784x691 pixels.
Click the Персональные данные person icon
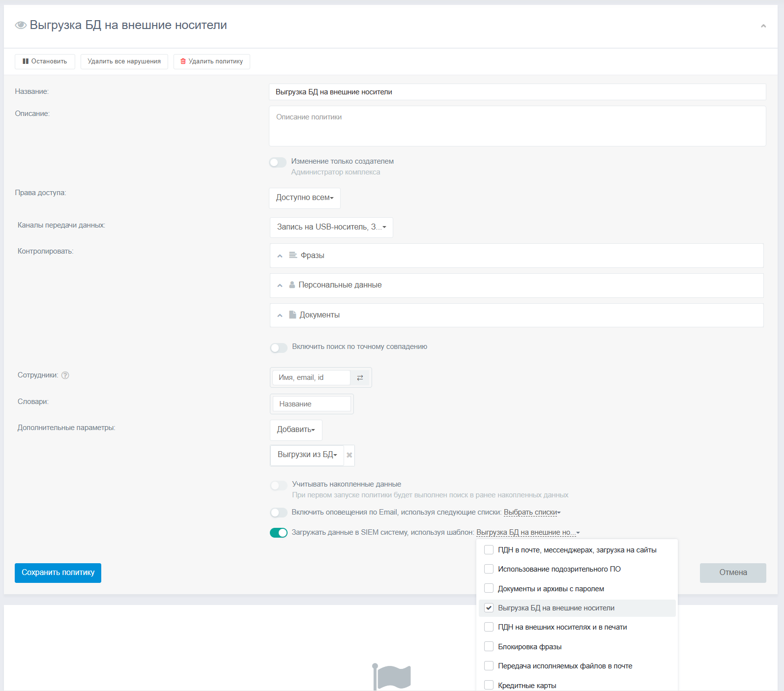pyautogui.click(x=292, y=285)
